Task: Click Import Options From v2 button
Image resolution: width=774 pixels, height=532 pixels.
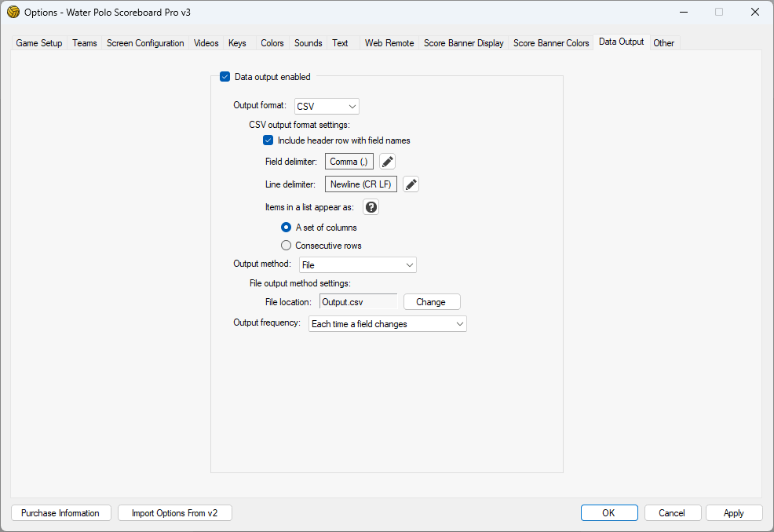Action: click(x=175, y=513)
